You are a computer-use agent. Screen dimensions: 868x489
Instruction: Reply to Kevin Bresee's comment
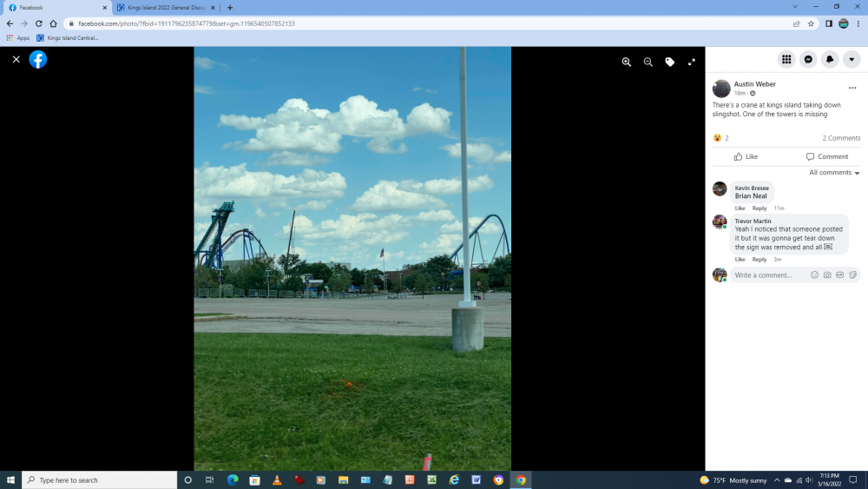click(x=759, y=208)
